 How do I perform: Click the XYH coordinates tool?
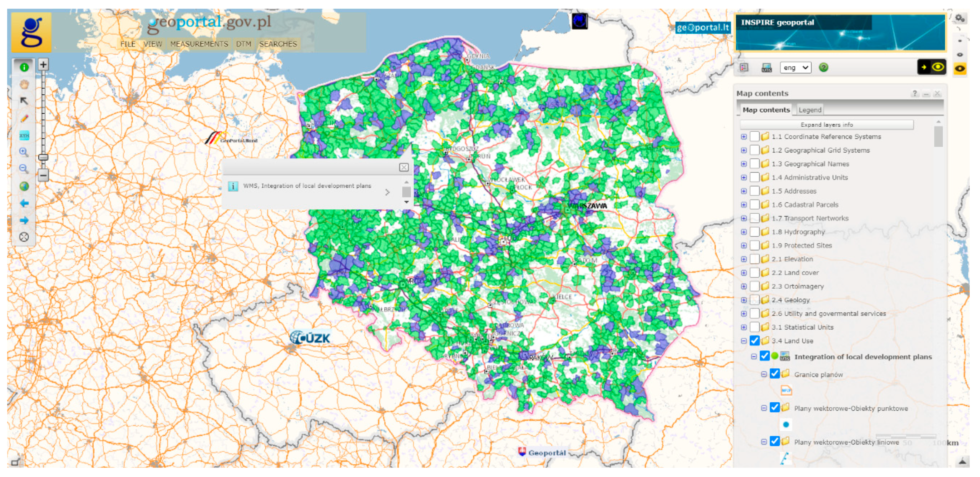point(24,136)
